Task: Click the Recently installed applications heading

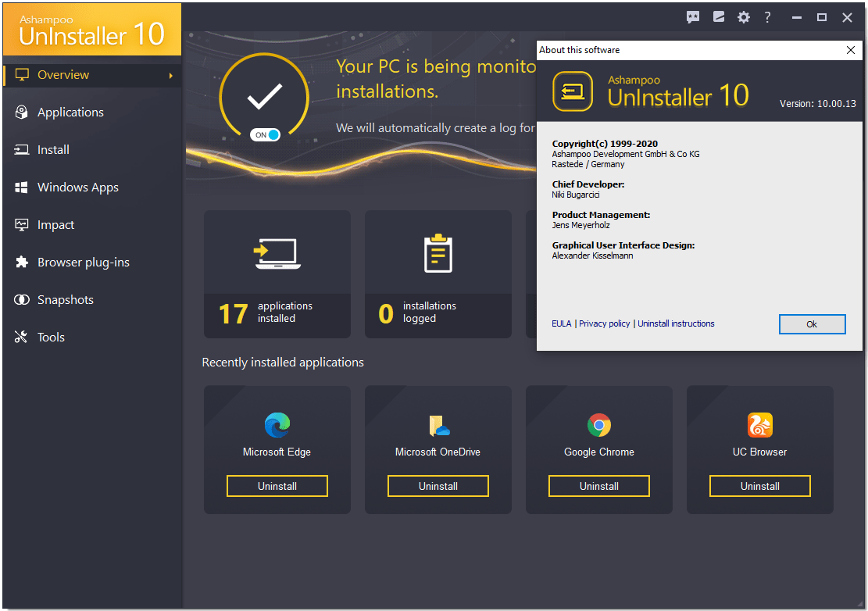Action: (283, 363)
